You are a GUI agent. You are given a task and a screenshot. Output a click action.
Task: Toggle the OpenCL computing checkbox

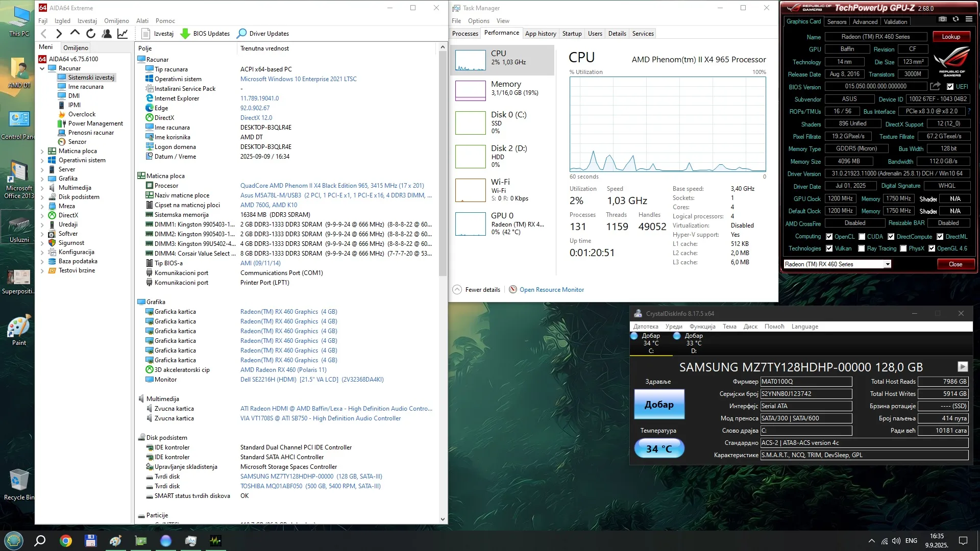coord(829,237)
